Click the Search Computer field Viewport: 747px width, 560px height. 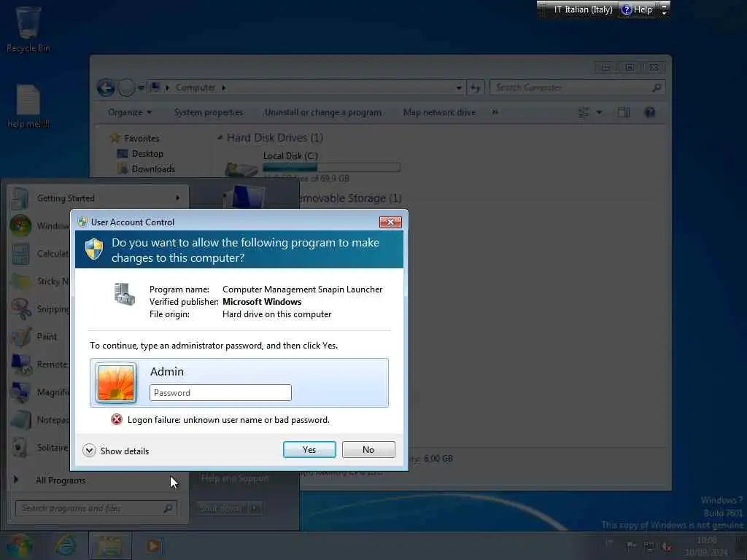tap(577, 87)
